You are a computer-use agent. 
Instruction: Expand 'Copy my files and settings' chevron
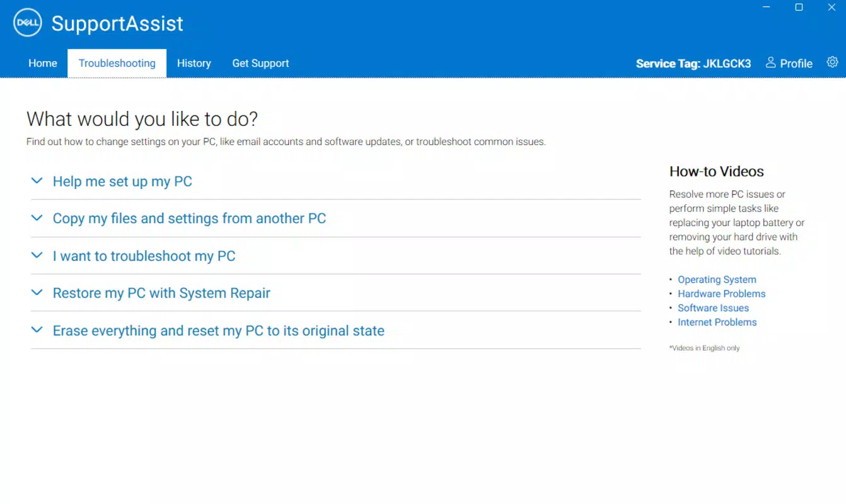tap(37, 218)
